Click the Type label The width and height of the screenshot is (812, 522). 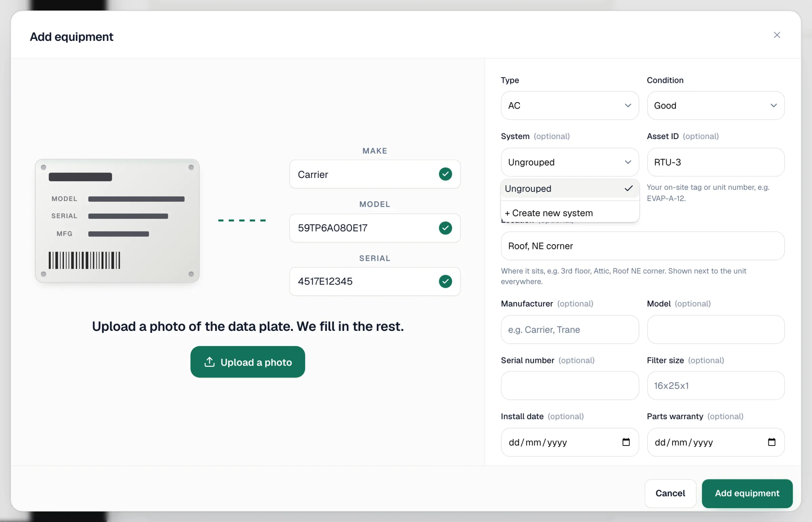(510, 80)
